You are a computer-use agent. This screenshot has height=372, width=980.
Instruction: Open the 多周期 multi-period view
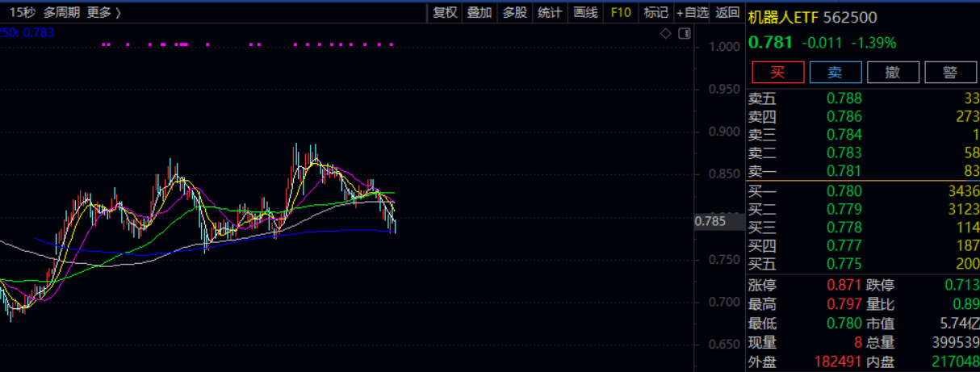[61, 12]
